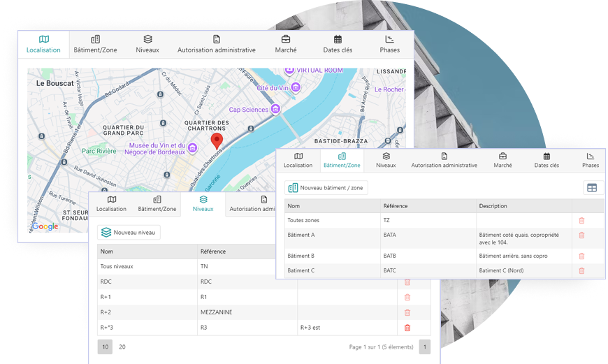Go to page 1 in pagination

click(x=424, y=347)
